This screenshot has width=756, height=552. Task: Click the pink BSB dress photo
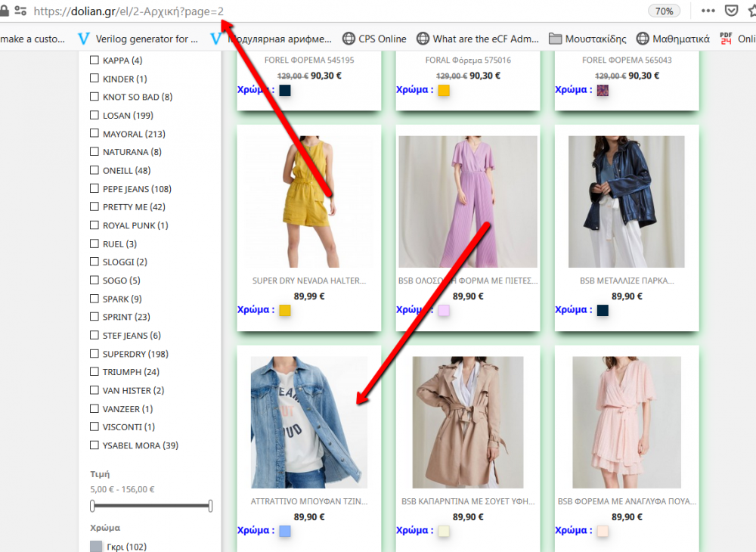(x=626, y=422)
